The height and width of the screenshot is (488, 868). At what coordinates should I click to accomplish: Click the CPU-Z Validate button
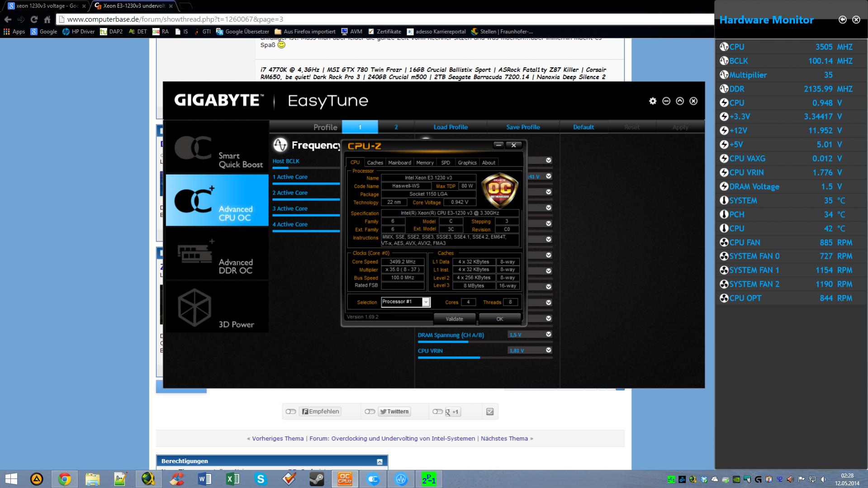click(x=454, y=319)
